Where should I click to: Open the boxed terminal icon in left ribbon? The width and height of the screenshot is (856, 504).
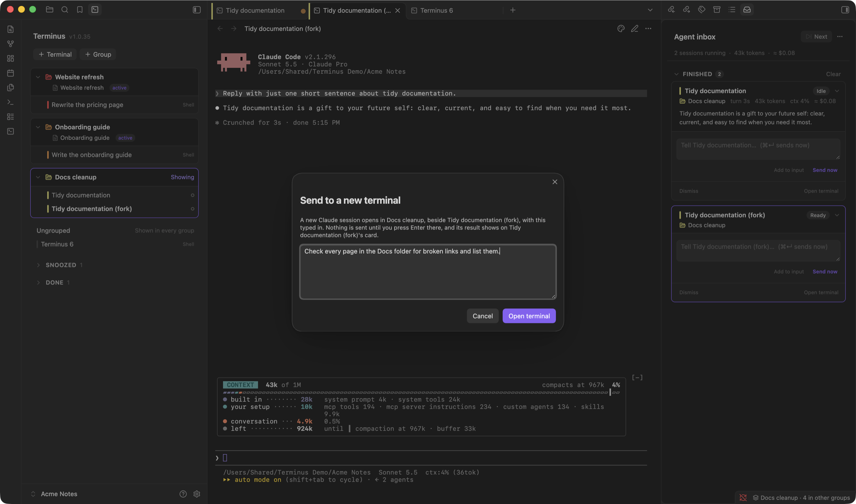coord(10,132)
